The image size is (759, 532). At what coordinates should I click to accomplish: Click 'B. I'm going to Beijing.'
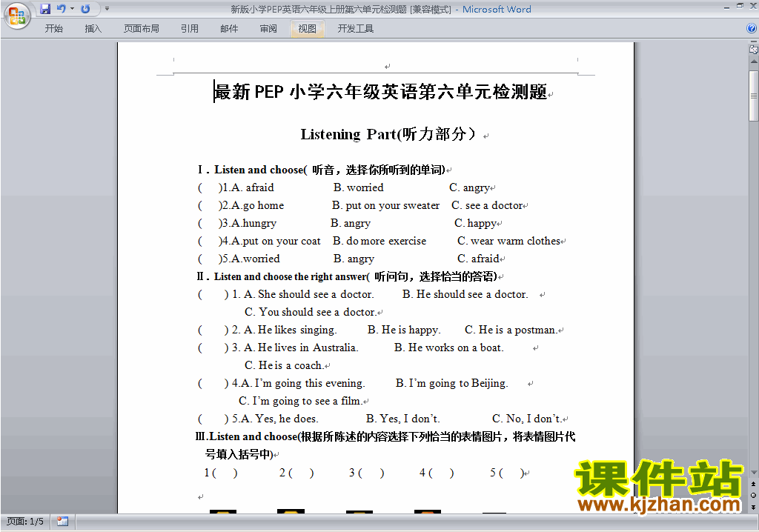click(451, 383)
